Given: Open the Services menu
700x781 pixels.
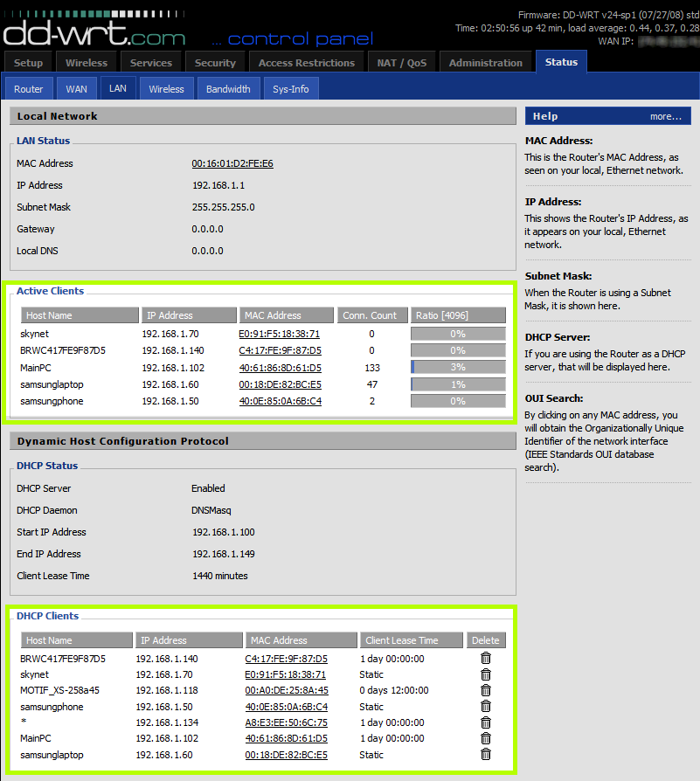Looking at the screenshot, I should coord(150,62).
